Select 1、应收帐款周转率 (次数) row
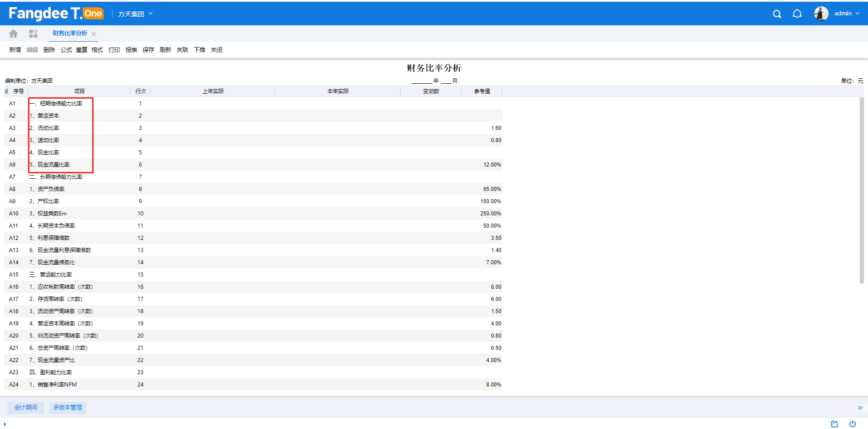The image size is (868, 429). coord(253,287)
